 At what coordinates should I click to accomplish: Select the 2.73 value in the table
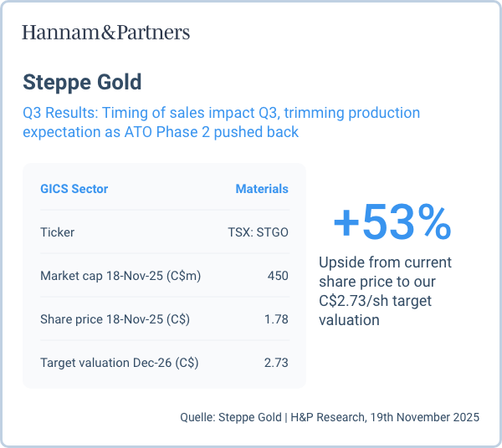point(276,363)
